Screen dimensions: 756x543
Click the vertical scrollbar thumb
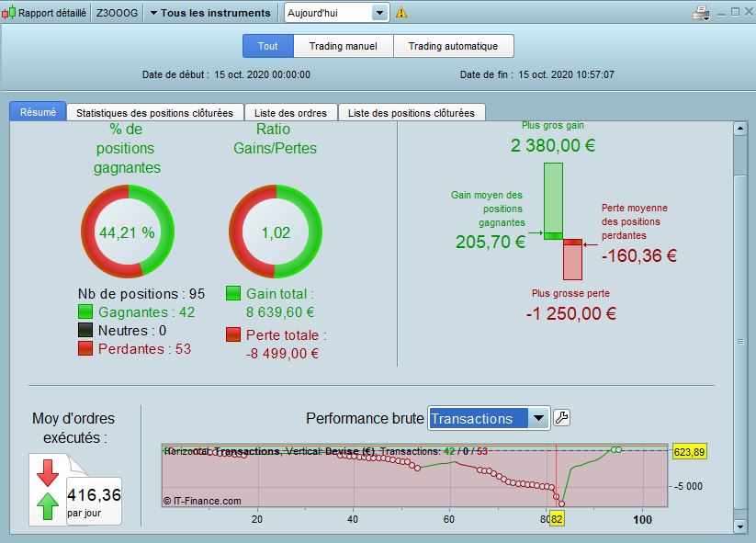[739, 343]
